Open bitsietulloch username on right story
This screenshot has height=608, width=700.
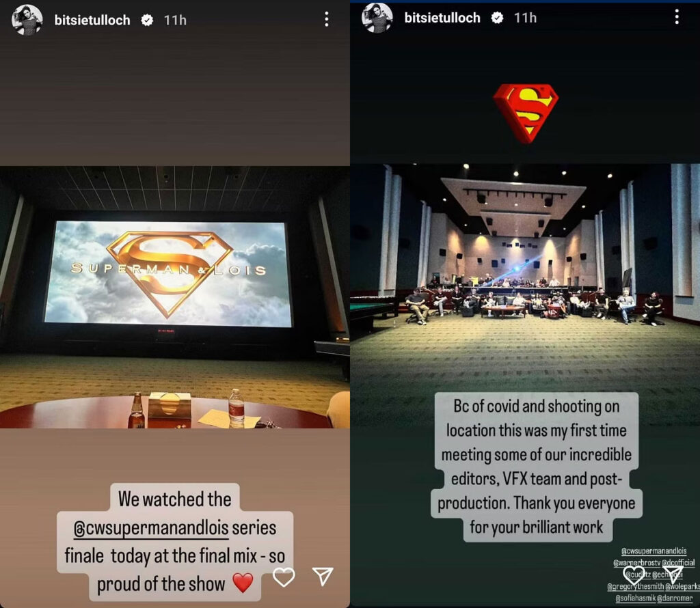click(442, 18)
